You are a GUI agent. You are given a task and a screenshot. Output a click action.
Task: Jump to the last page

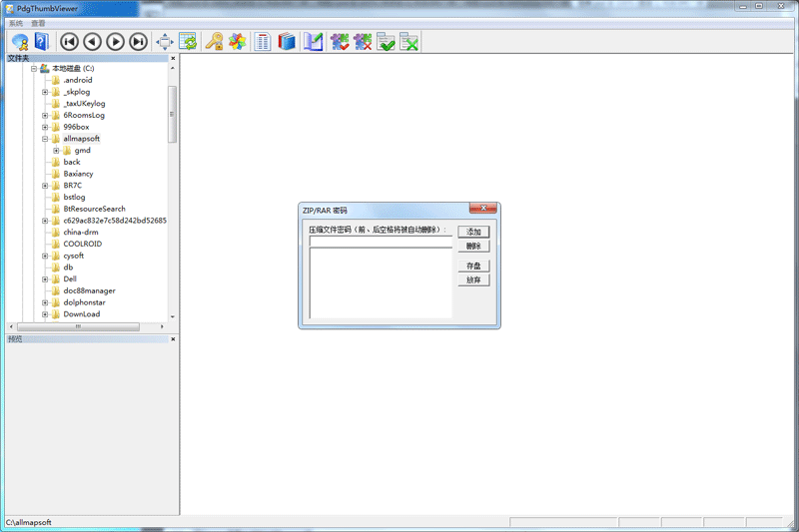(138, 42)
